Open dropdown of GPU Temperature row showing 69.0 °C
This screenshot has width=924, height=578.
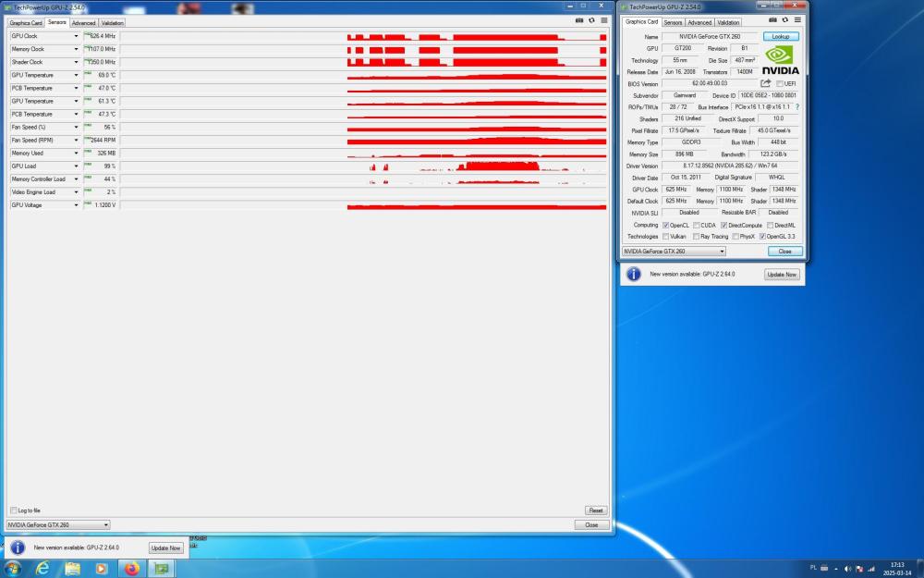coord(76,75)
